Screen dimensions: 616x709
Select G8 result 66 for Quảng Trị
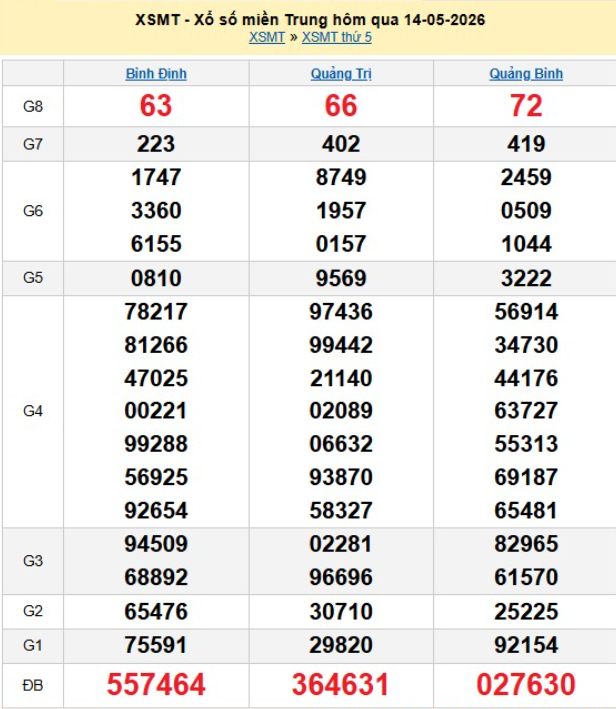pos(341,106)
